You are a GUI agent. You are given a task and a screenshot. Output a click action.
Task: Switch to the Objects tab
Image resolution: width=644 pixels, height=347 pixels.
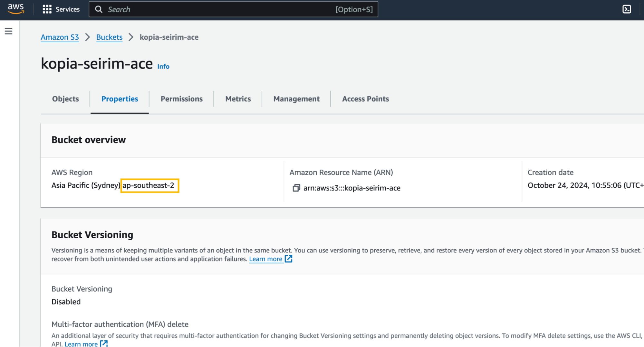65,99
